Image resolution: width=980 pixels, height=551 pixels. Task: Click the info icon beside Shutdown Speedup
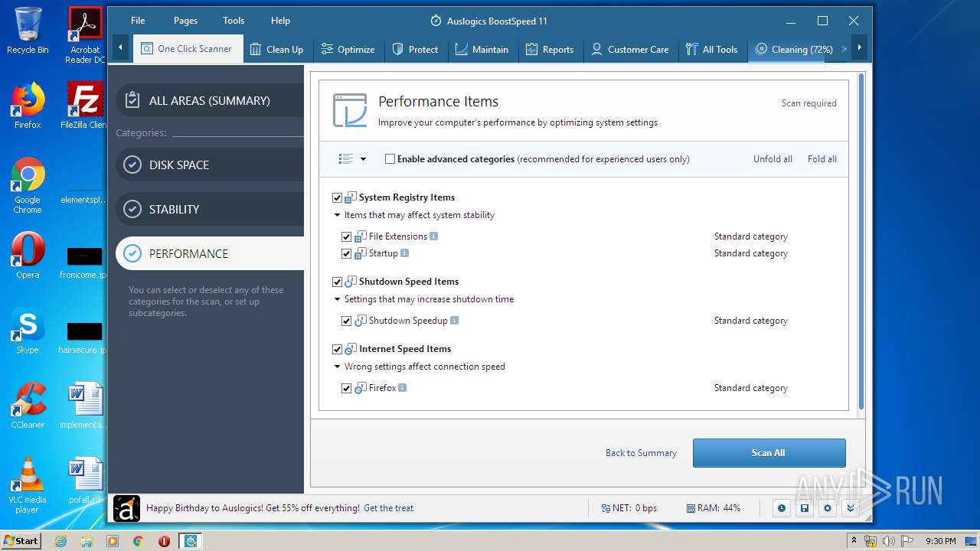click(x=454, y=320)
